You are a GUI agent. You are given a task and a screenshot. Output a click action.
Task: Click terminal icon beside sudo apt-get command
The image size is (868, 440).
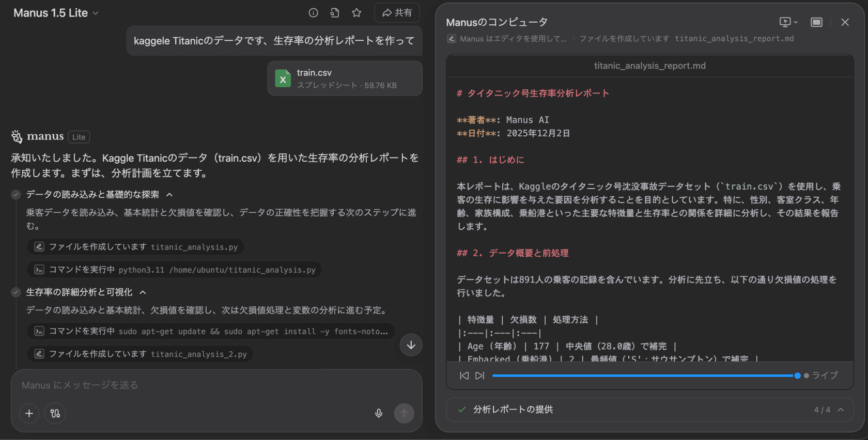coord(39,331)
